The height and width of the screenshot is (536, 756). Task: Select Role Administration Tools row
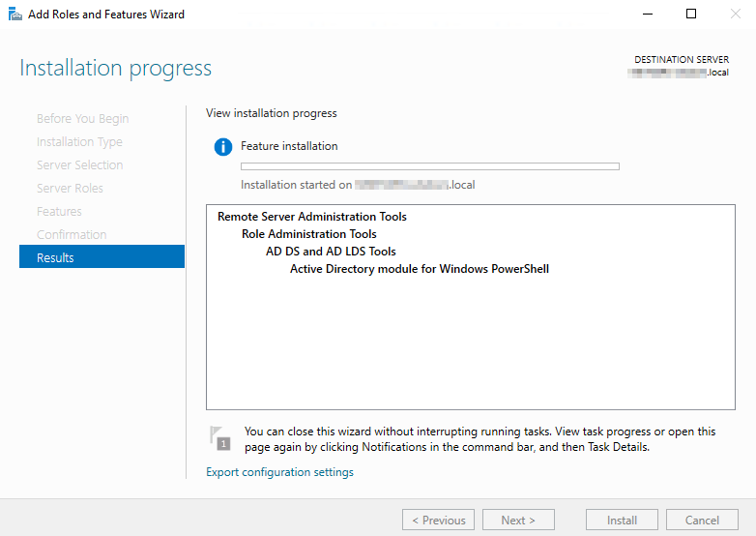(309, 234)
